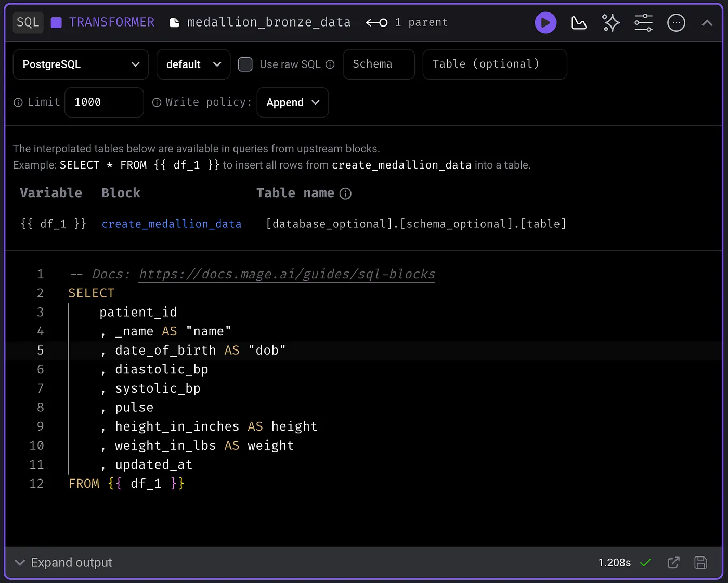Focus the Table (optional) input field

[x=495, y=64]
